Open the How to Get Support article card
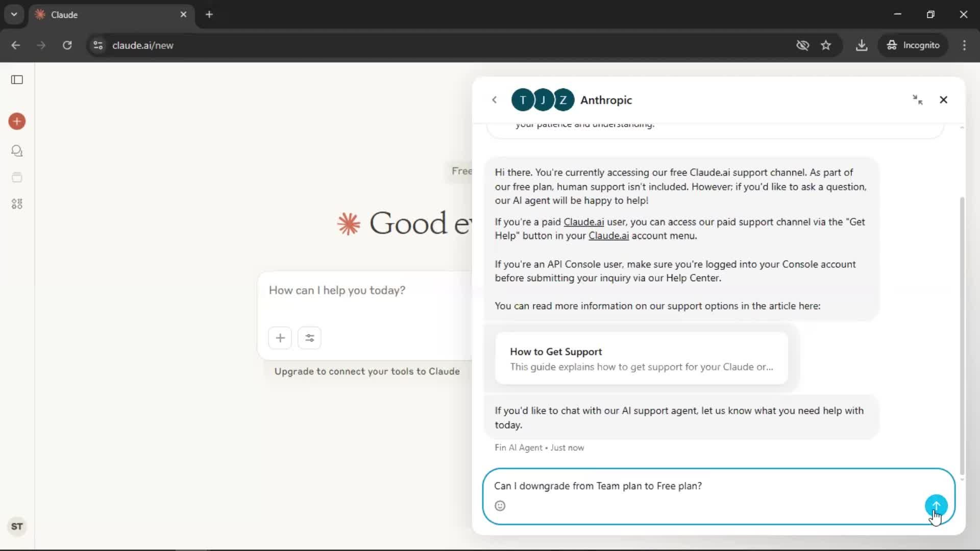Viewport: 980px width, 551px height. point(642,359)
